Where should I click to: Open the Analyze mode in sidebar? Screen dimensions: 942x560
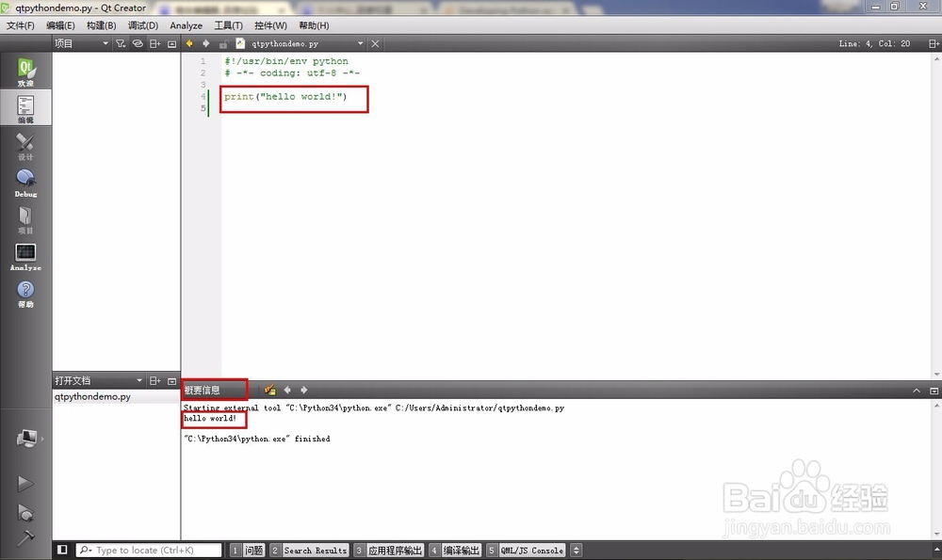pyautogui.click(x=25, y=257)
